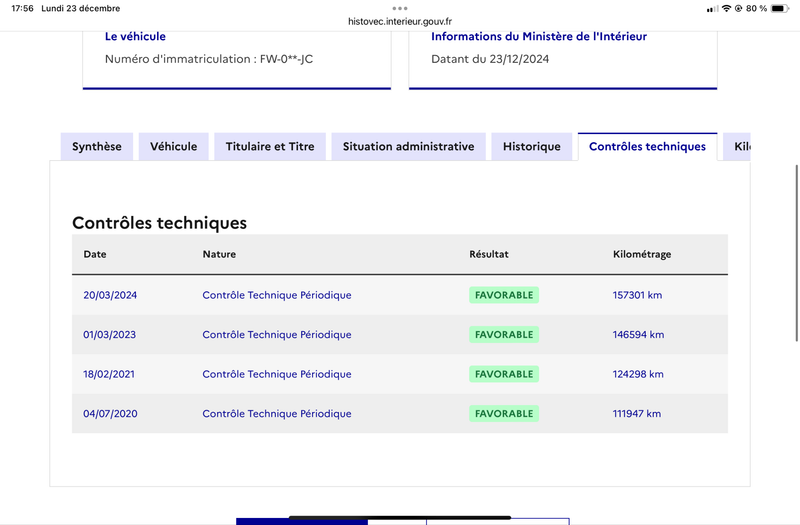
Task: Click Contrôle Technique Périodique in 04/07/2020 row
Action: (x=277, y=414)
